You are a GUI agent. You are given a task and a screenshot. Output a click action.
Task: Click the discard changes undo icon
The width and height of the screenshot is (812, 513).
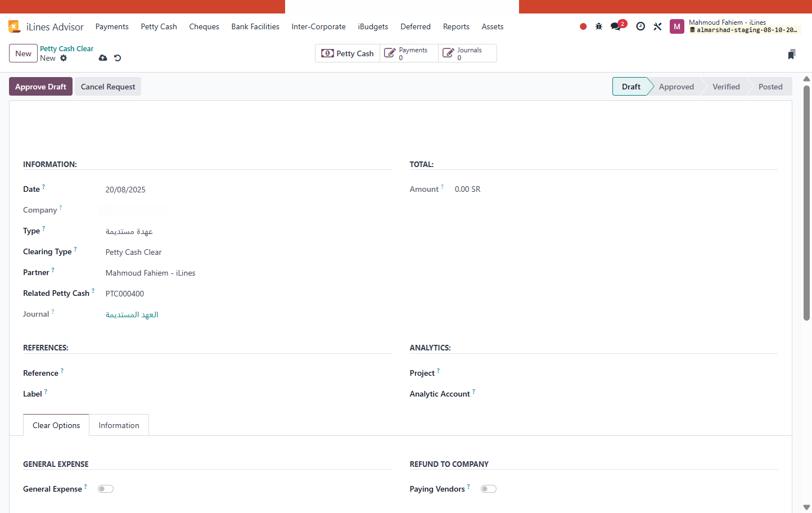point(118,58)
